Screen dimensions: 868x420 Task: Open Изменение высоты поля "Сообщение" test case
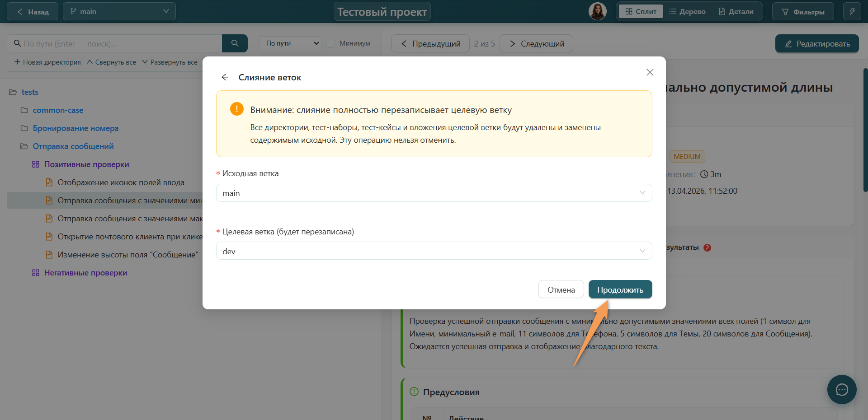(128, 255)
